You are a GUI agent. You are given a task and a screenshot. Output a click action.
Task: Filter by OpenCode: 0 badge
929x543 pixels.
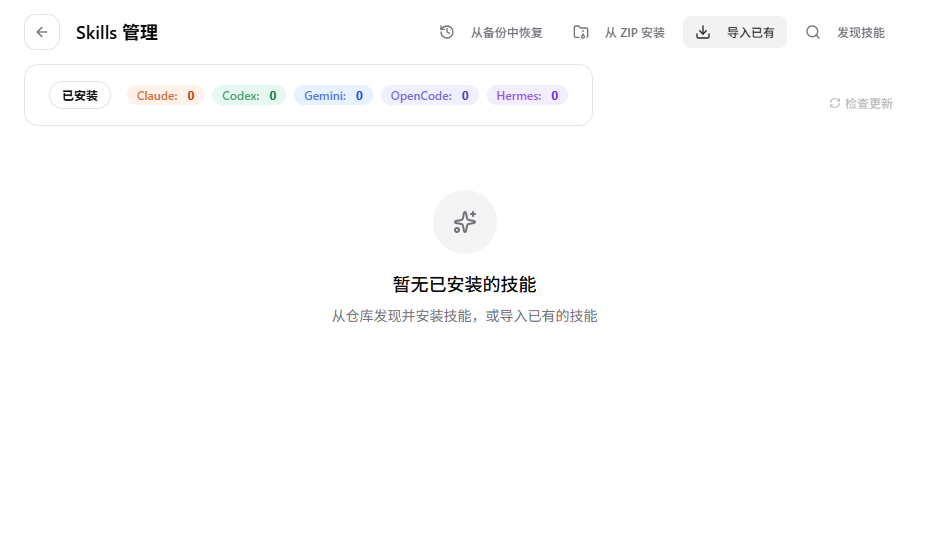[430, 95]
